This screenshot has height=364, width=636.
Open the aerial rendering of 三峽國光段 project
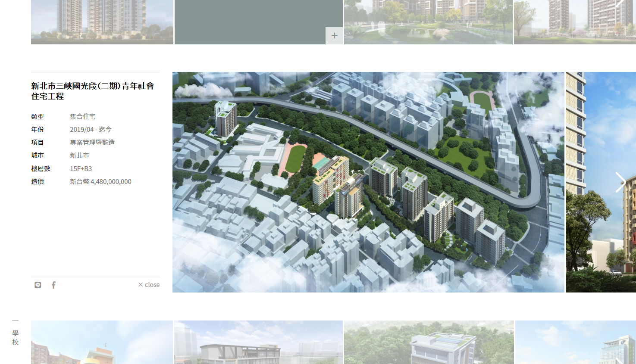point(368,182)
